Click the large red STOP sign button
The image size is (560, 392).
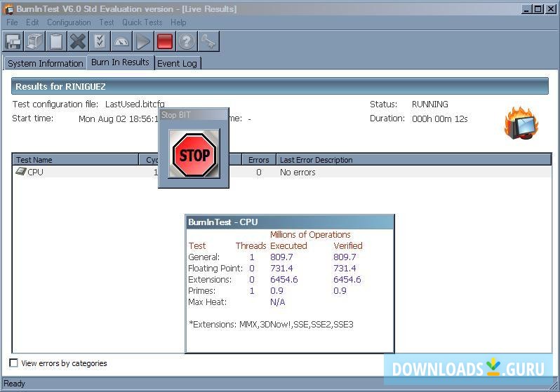pyautogui.click(x=194, y=154)
